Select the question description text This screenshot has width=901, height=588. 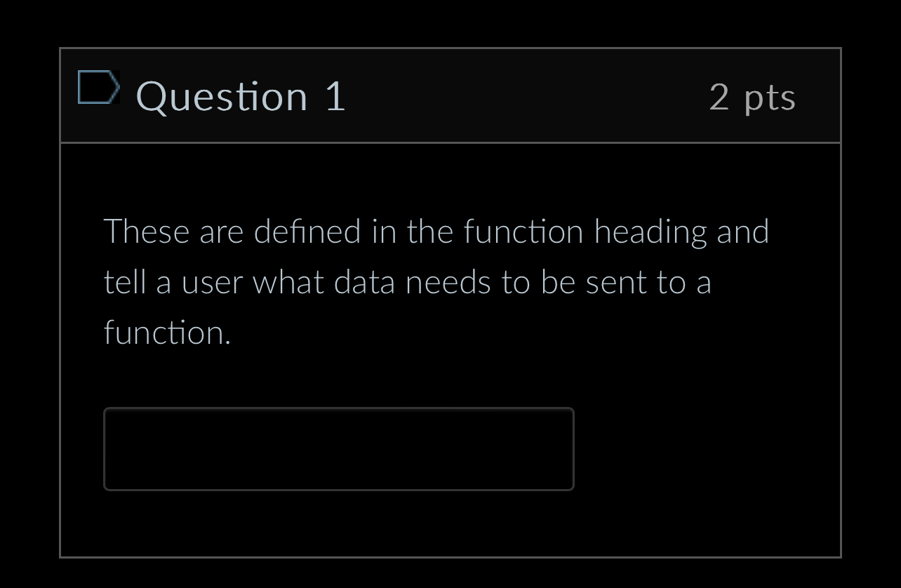[435, 281]
